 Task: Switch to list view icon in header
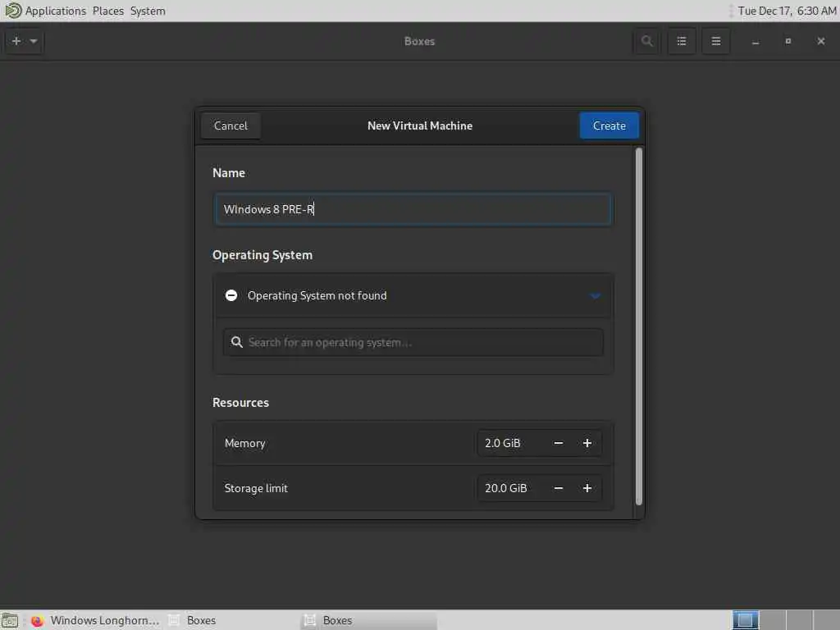[682, 41]
